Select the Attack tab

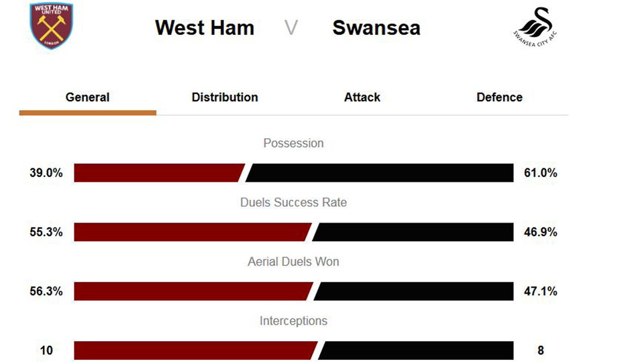click(362, 97)
